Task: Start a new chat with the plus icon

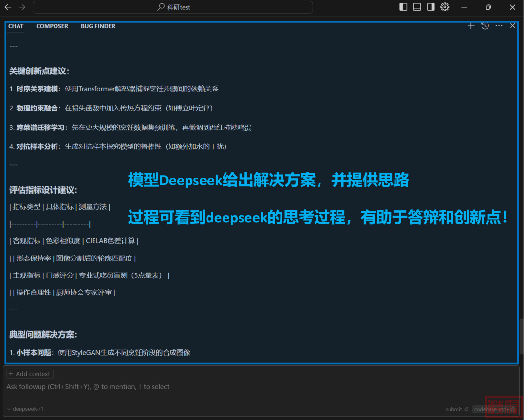Action: click(471, 26)
